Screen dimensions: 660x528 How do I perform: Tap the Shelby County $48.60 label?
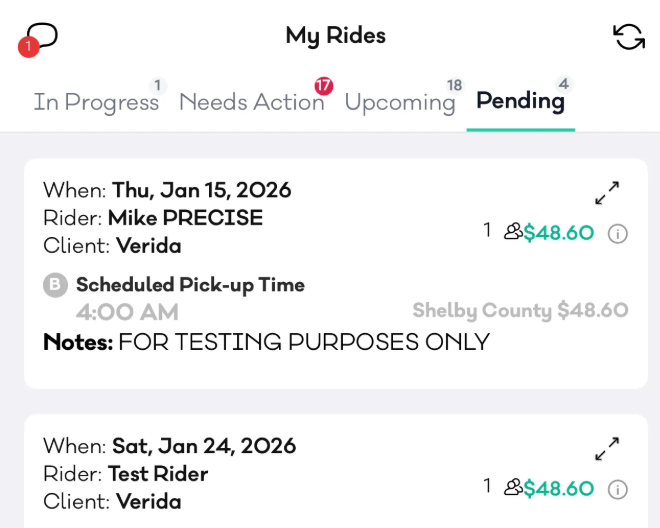520,311
